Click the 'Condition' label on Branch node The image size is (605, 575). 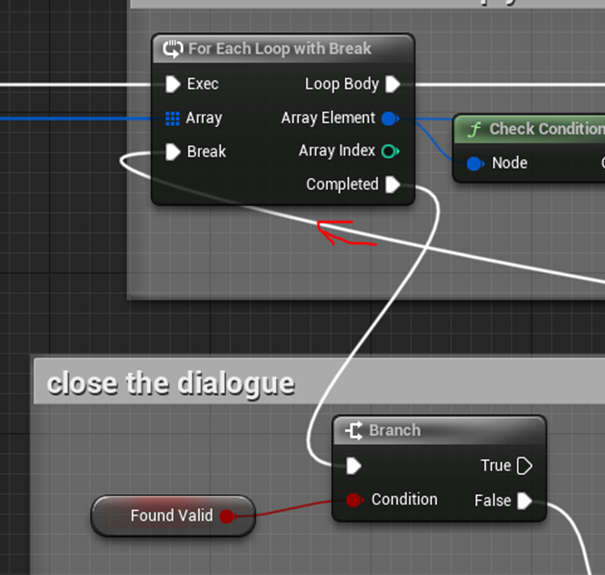(404, 500)
